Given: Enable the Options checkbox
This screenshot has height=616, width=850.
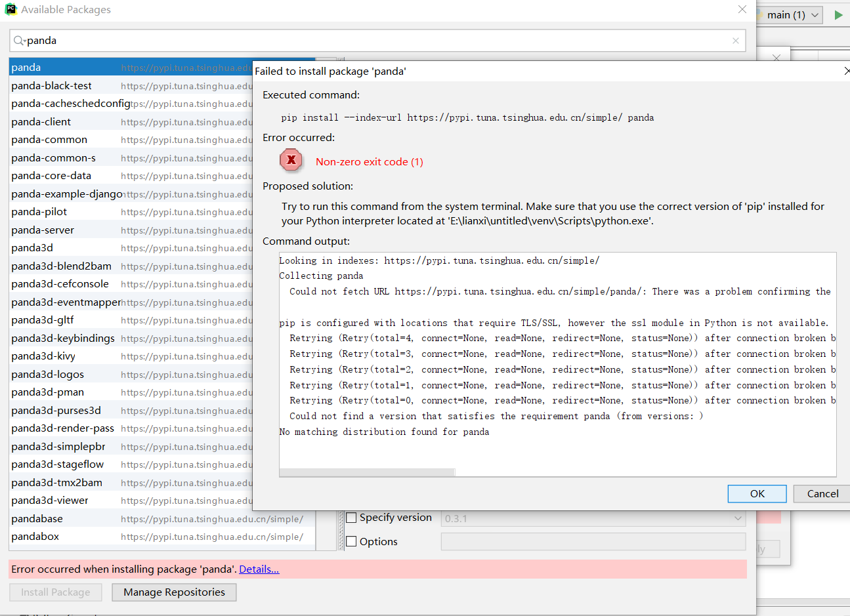Looking at the screenshot, I should [x=351, y=541].
